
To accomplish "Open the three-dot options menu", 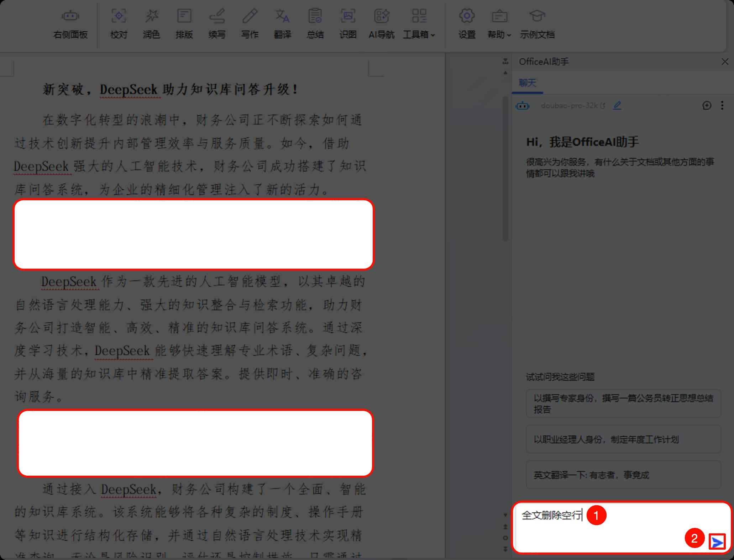I will [x=722, y=105].
